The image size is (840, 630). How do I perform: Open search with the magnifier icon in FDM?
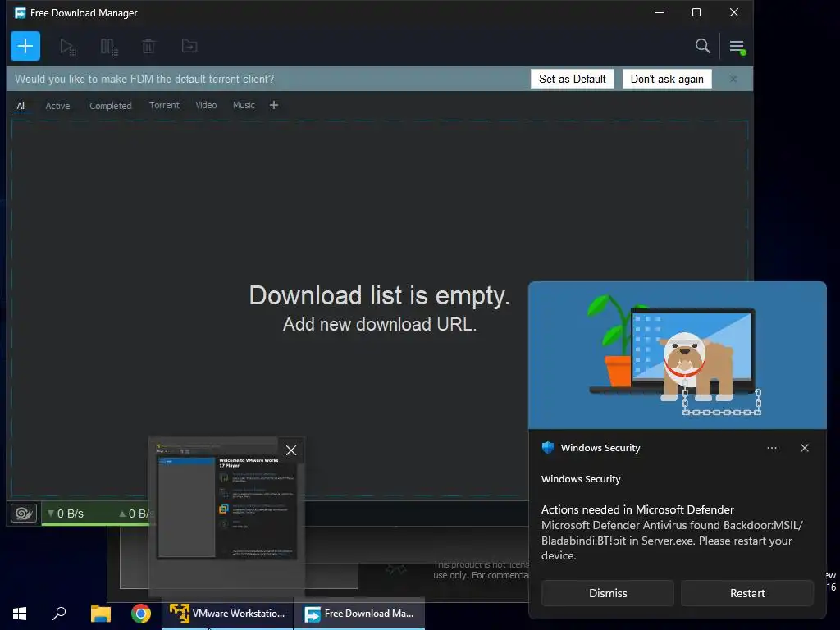click(702, 46)
